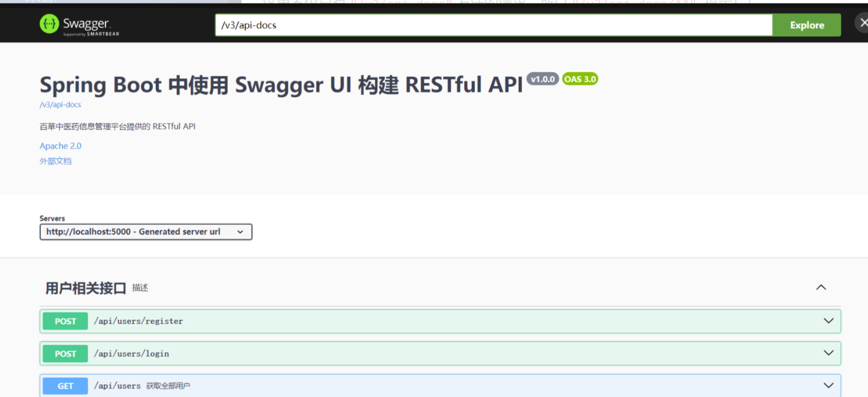Viewport: 868px width, 397px height.
Task: Click the OAS 3.0 badge
Action: [580, 79]
